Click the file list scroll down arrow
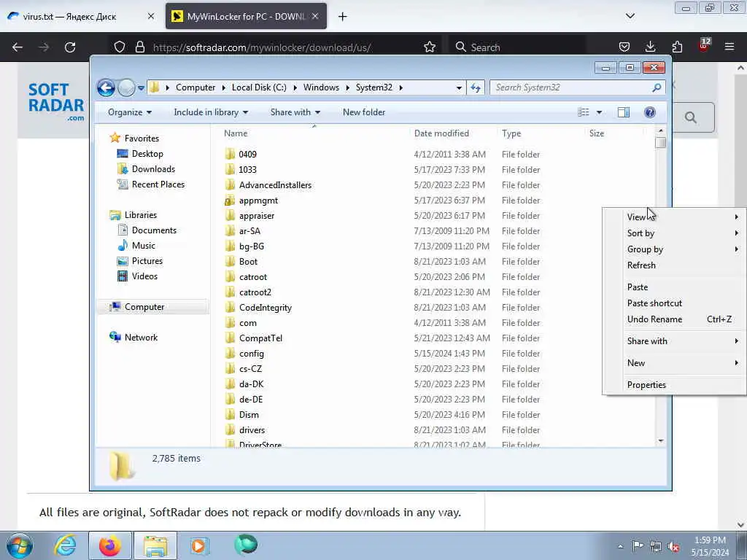The height and width of the screenshot is (560, 747). click(660, 441)
